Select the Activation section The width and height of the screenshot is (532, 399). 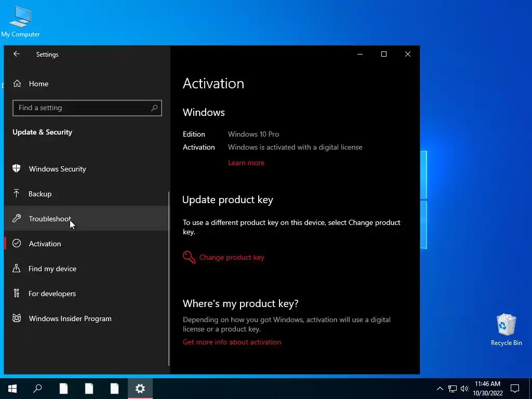click(87, 244)
